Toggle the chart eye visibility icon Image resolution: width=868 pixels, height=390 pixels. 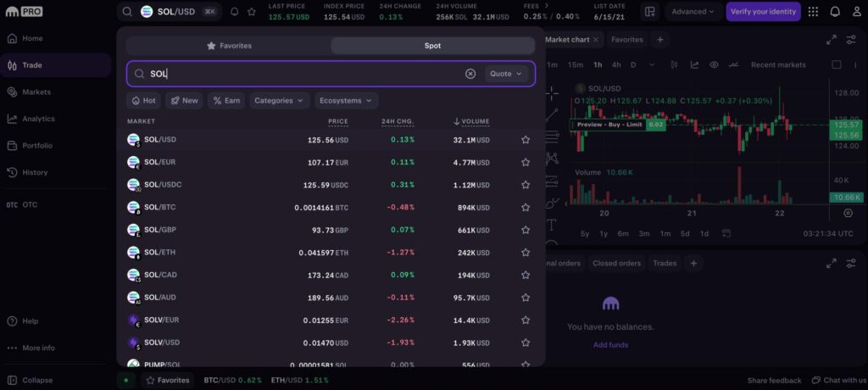pyautogui.click(x=714, y=64)
